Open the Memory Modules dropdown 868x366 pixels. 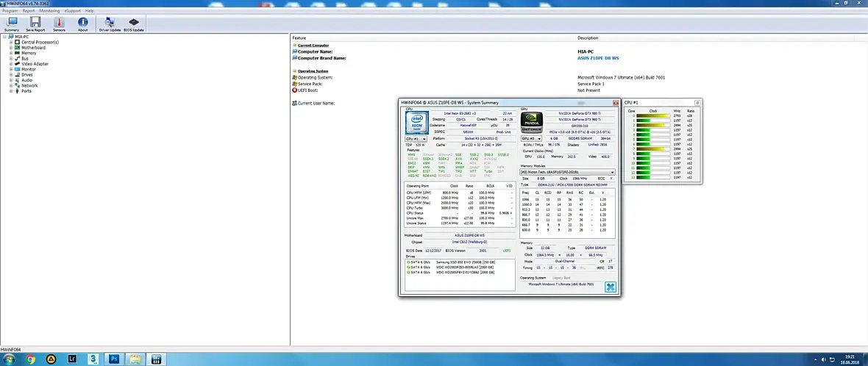click(x=567, y=172)
